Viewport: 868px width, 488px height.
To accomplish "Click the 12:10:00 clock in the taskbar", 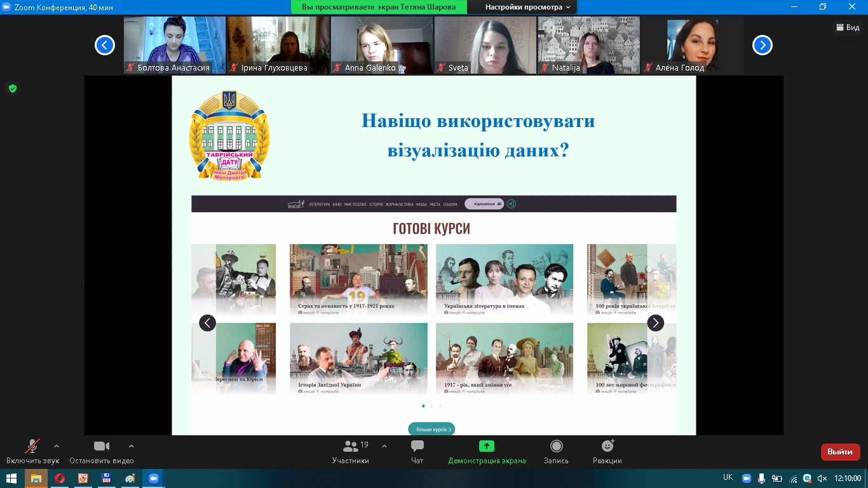I will pyautogui.click(x=848, y=478).
